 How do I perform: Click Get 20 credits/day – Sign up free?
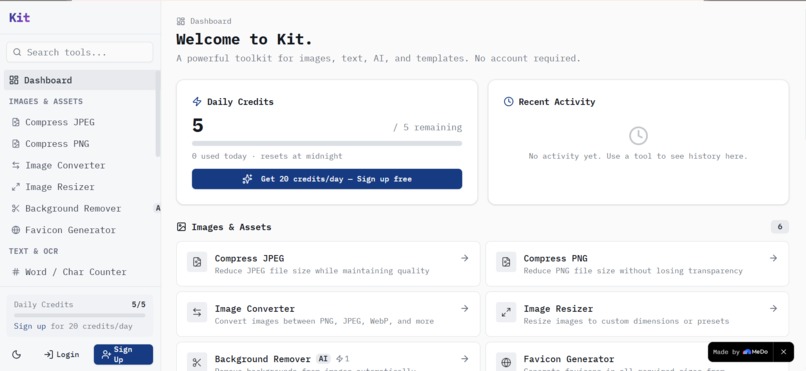click(327, 179)
